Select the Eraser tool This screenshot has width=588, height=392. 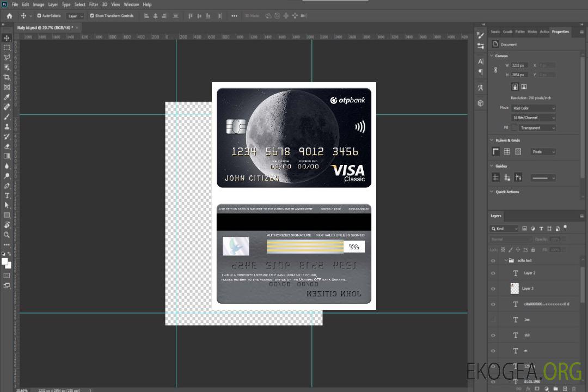[7, 146]
